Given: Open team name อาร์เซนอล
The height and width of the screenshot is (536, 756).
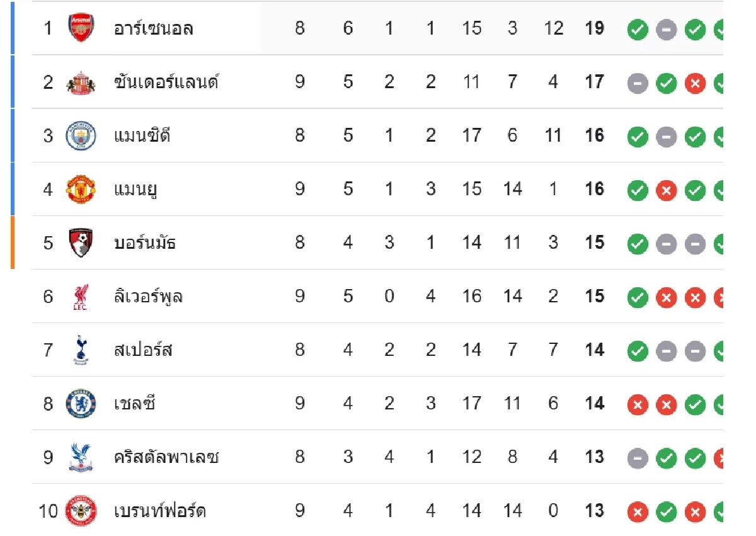Looking at the screenshot, I should (153, 29).
